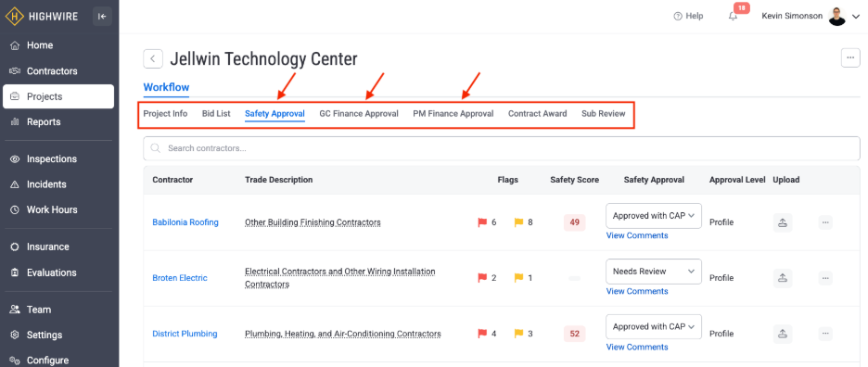Open the more options menu for District Plumbing

[x=825, y=334]
